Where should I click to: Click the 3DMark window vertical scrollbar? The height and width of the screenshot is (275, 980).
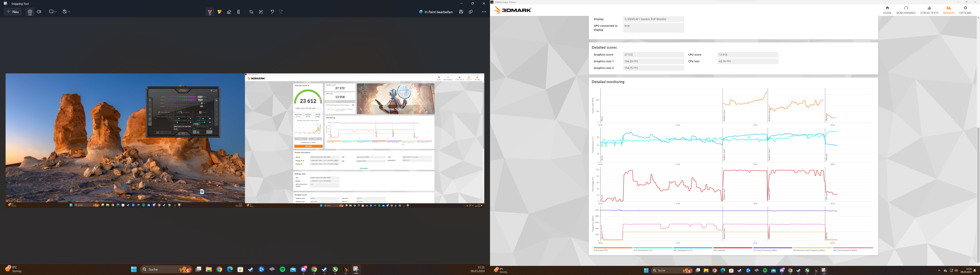click(x=978, y=194)
